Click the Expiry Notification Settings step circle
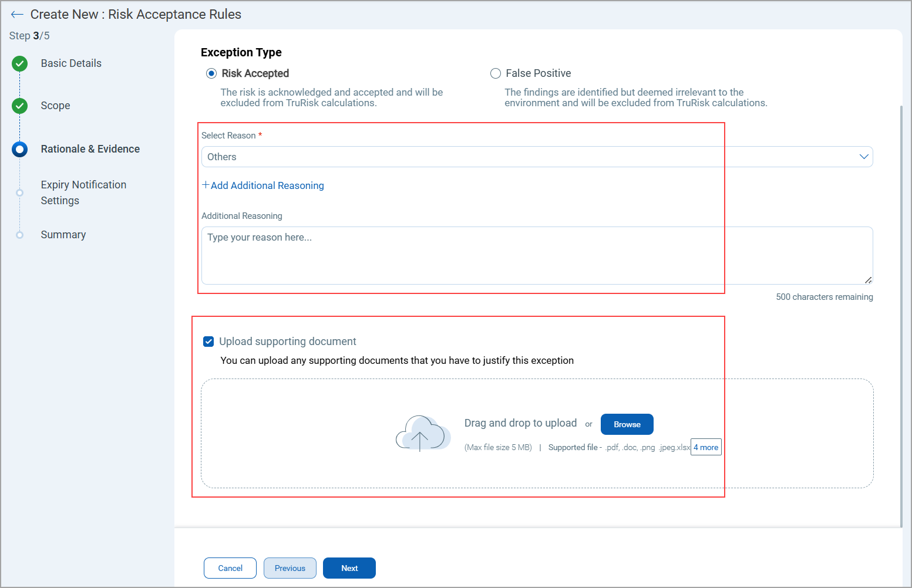This screenshot has height=588, width=912. 19,192
